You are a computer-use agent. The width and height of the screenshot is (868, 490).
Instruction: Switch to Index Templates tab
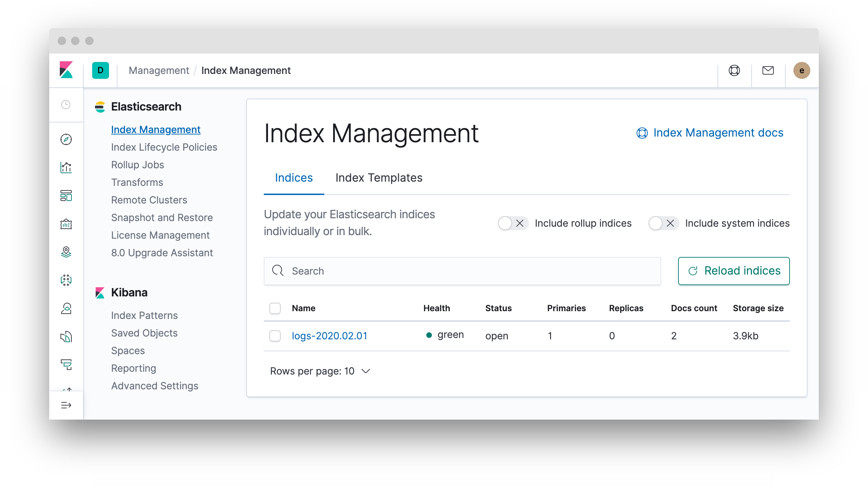[379, 178]
